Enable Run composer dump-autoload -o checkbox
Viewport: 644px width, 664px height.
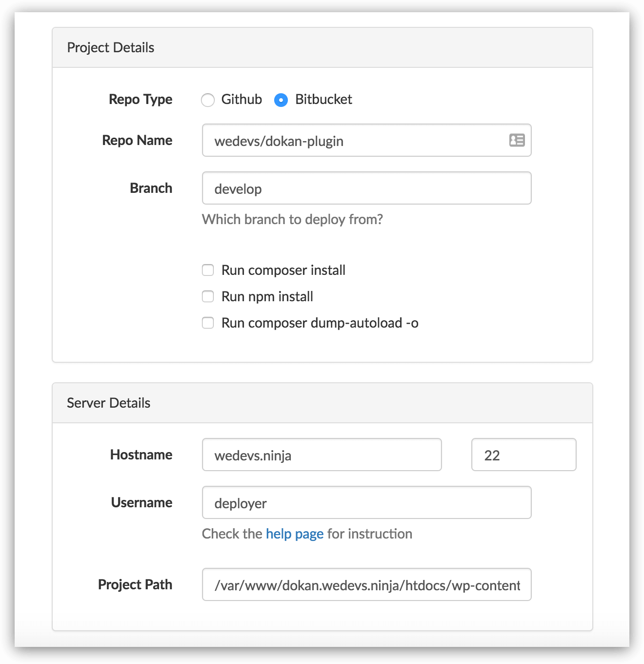(x=208, y=323)
